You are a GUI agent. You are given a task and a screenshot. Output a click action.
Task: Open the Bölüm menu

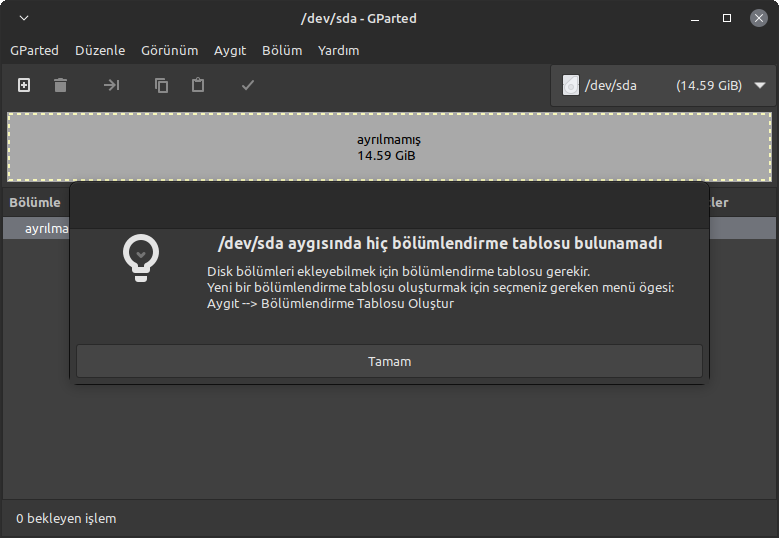282,50
